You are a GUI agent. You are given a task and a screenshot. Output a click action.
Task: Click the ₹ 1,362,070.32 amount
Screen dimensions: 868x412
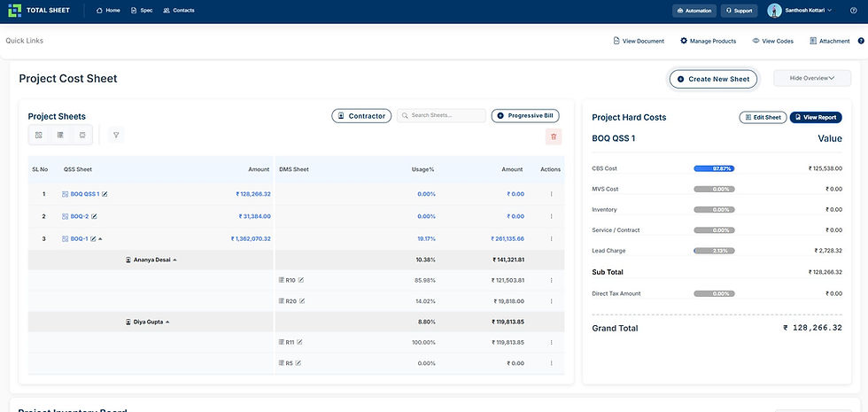click(x=251, y=238)
